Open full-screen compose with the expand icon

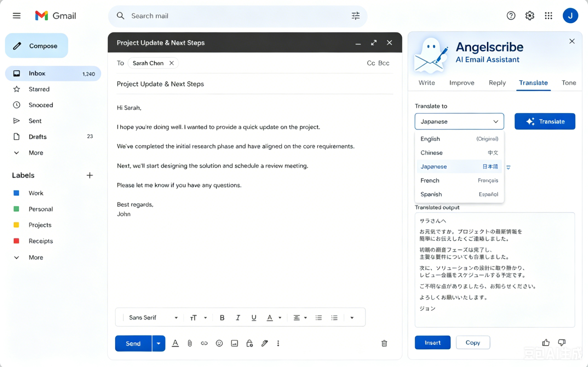click(374, 43)
